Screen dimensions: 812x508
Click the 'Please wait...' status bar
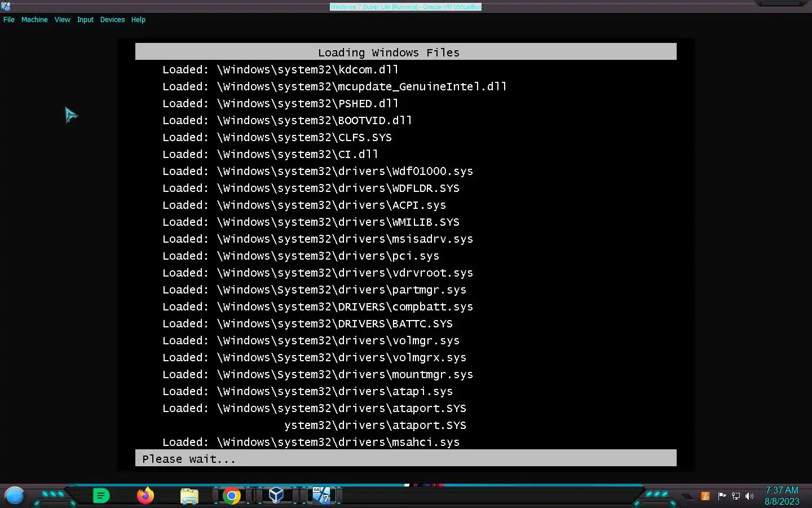(406, 458)
